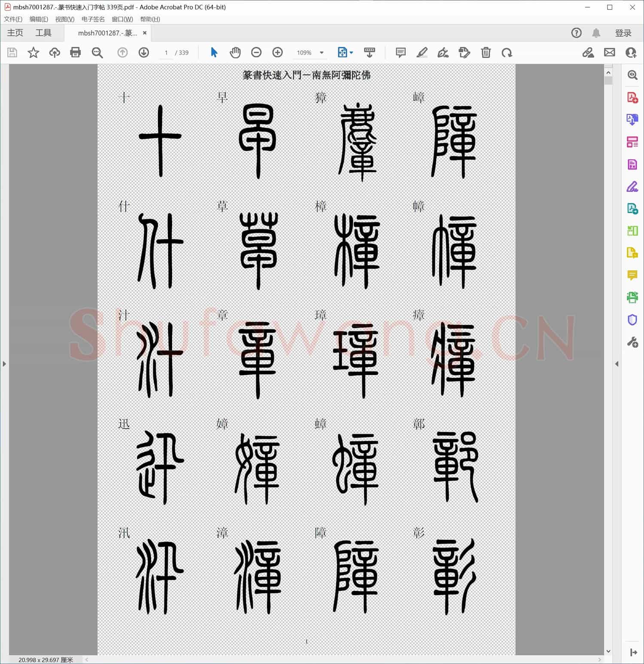This screenshot has width=644, height=664.
Task: Click the Delete pages trash icon
Action: 486,52
